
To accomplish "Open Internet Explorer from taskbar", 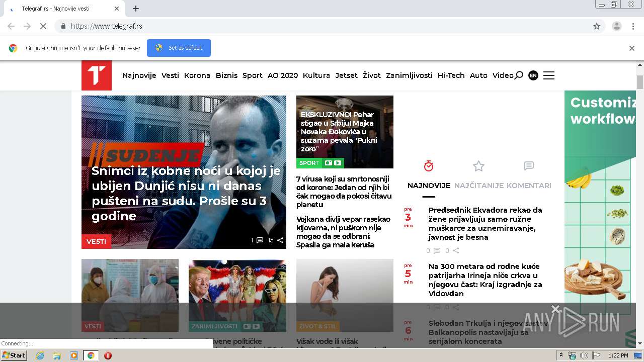I will (40, 355).
